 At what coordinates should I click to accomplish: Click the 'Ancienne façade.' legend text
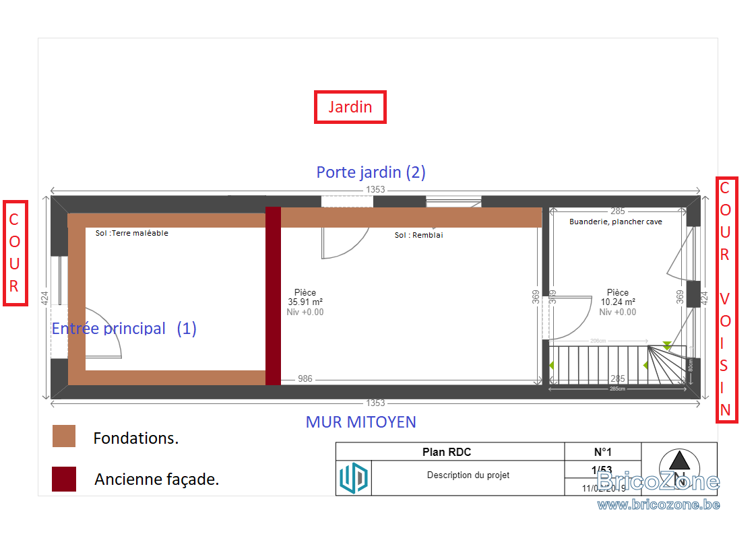pos(157,479)
